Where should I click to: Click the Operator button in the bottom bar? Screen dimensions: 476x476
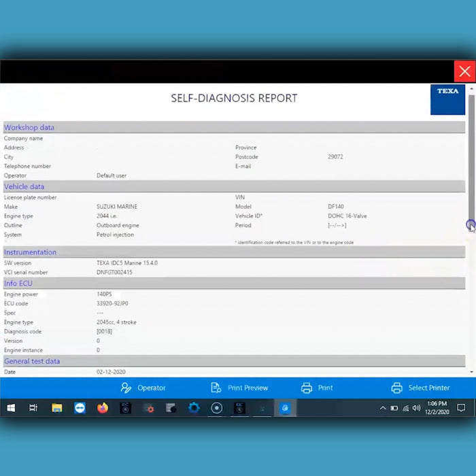coord(143,388)
